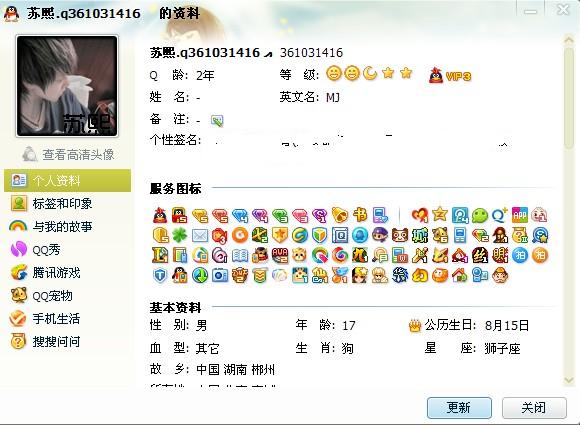Click the VIP3 membership badge

450,75
